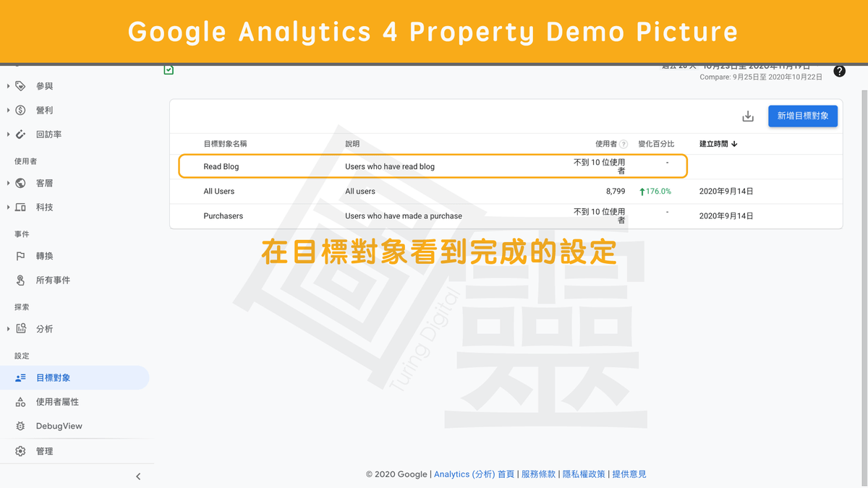Click 'Users who have made a purchase' description

(404, 215)
